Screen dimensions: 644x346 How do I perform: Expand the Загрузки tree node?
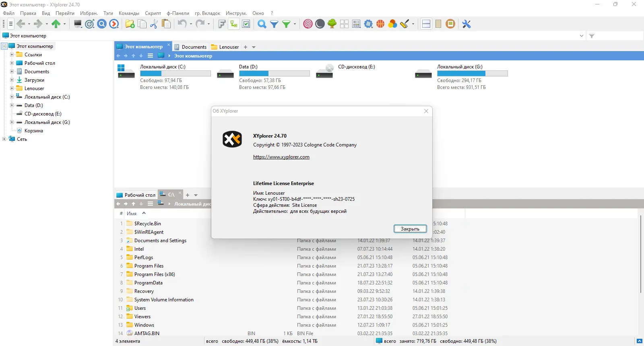pyautogui.click(x=12, y=80)
